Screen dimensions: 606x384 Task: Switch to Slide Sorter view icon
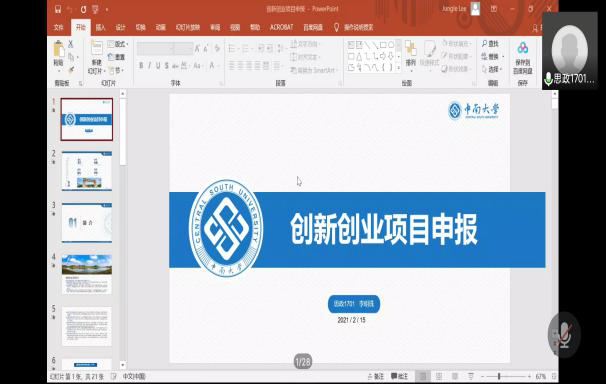tap(439, 376)
